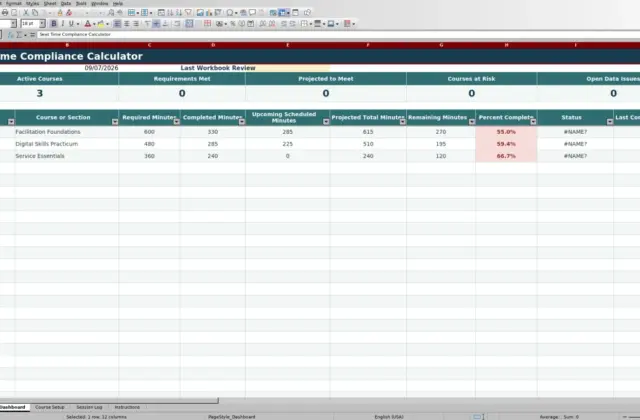640x420 pixels.
Task: Open the Sheet menu
Action: click(50, 3)
